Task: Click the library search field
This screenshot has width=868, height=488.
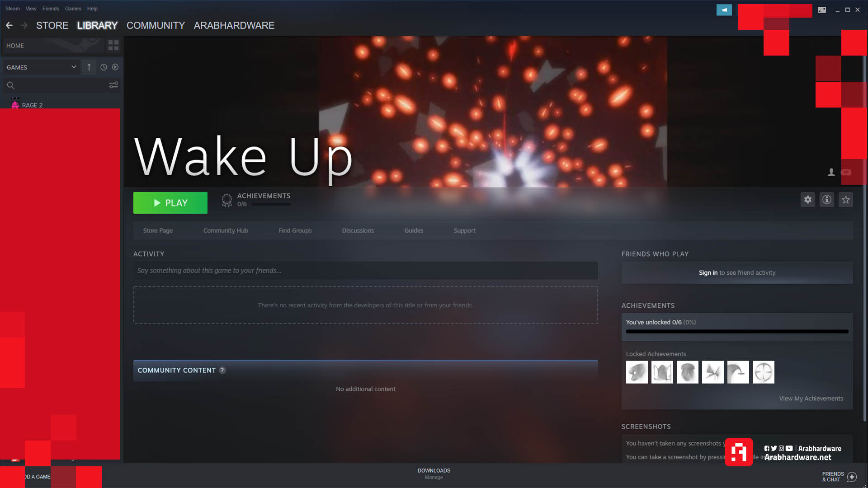Action: pos(61,85)
